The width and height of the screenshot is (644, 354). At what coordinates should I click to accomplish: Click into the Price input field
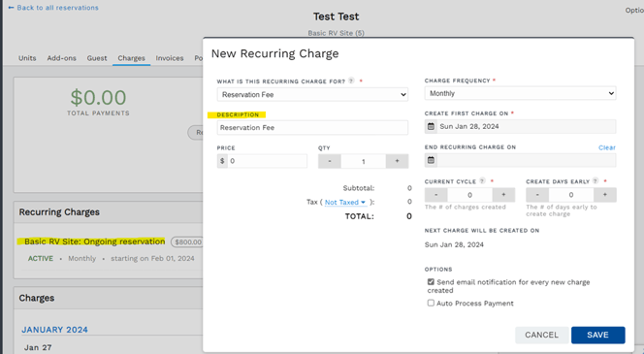268,161
